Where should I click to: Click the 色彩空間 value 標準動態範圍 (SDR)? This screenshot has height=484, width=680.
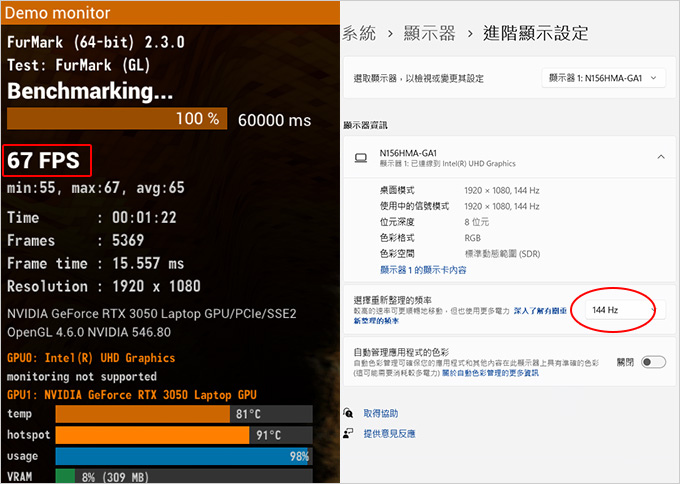point(502,254)
